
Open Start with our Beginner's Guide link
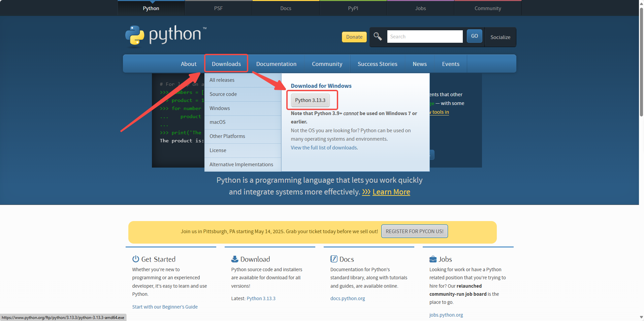(165, 307)
